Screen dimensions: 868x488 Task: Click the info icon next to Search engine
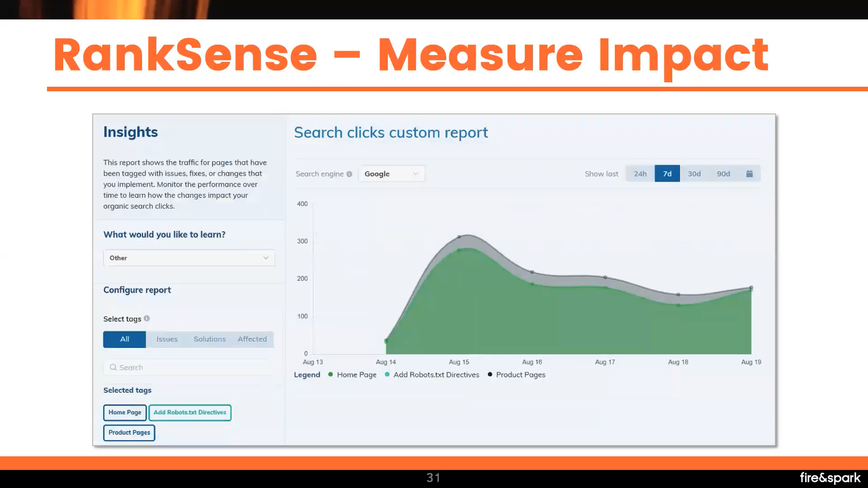point(349,174)
